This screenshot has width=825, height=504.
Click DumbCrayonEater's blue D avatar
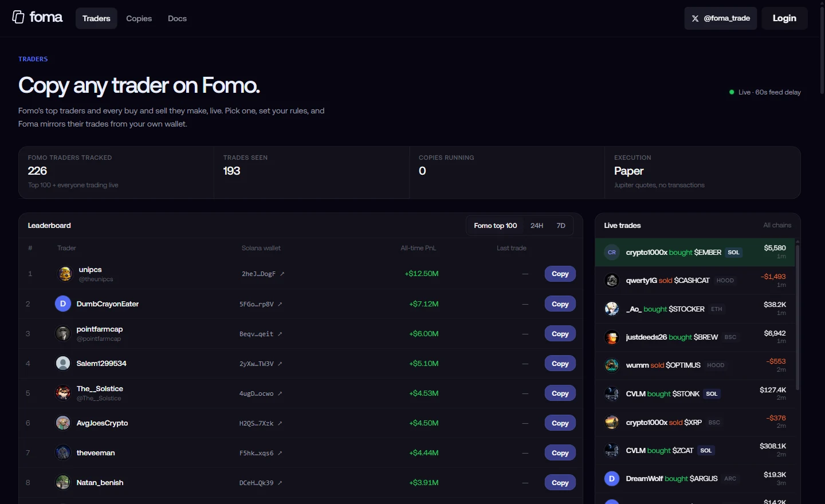tap(63, 304)
